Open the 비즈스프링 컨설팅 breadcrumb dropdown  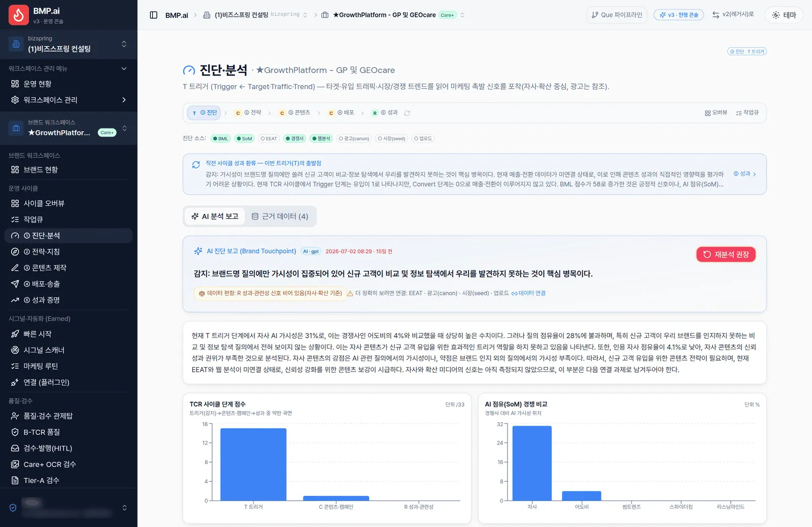coord(305,15)
